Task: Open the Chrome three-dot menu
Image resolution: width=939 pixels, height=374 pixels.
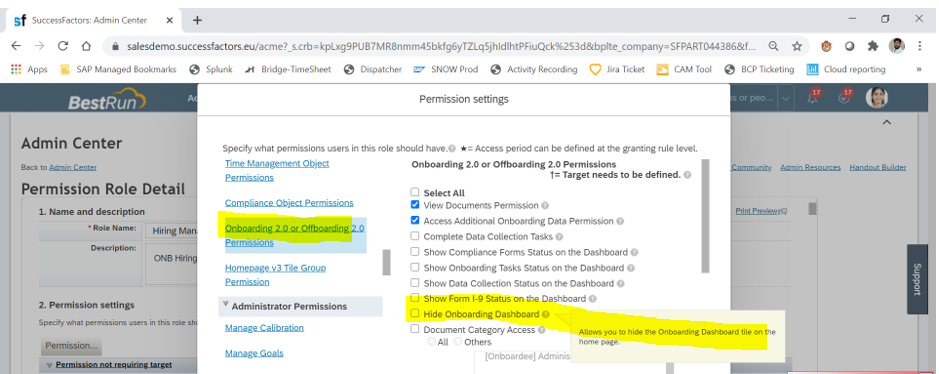Action: [920, 46]
